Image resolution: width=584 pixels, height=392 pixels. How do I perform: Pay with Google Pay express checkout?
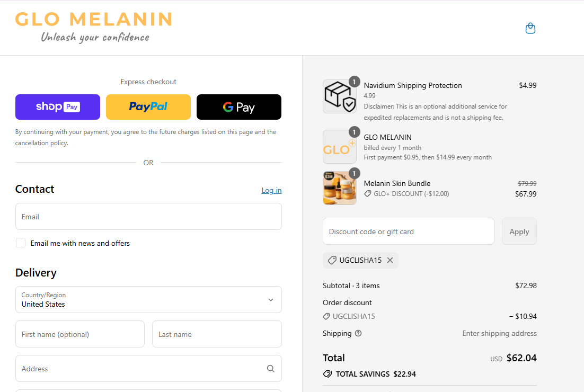[238, 107]
